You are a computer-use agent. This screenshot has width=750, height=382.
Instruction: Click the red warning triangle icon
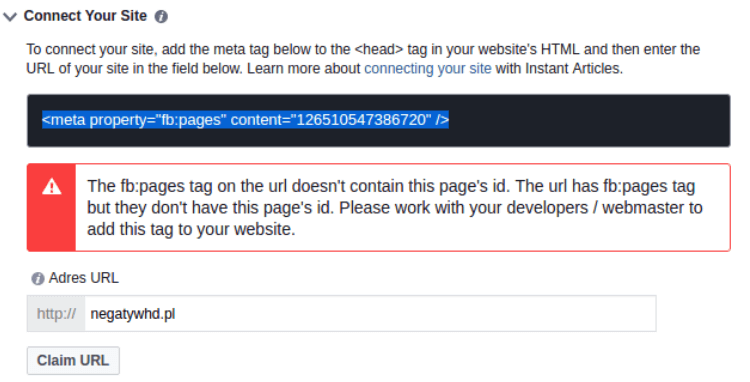[52, 186]
